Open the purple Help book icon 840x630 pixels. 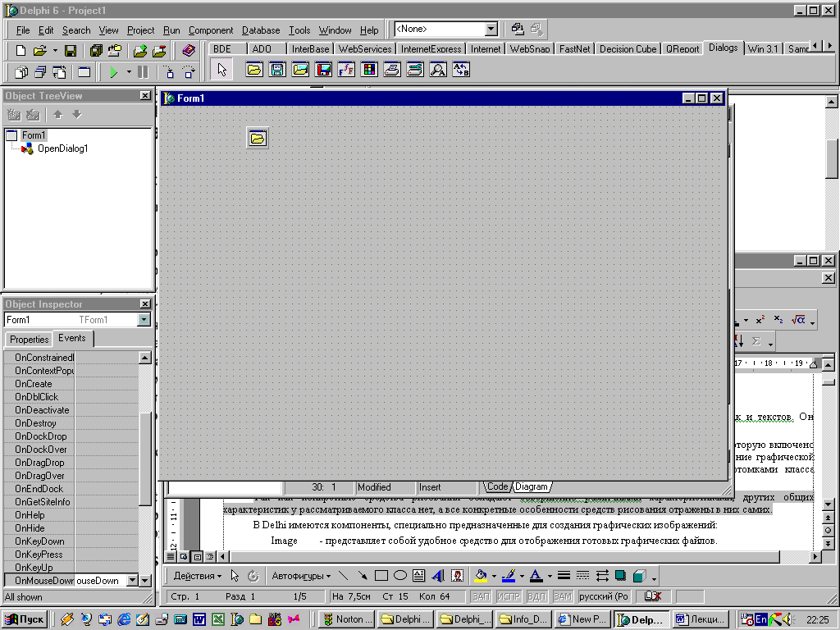(x=188, y=51)
